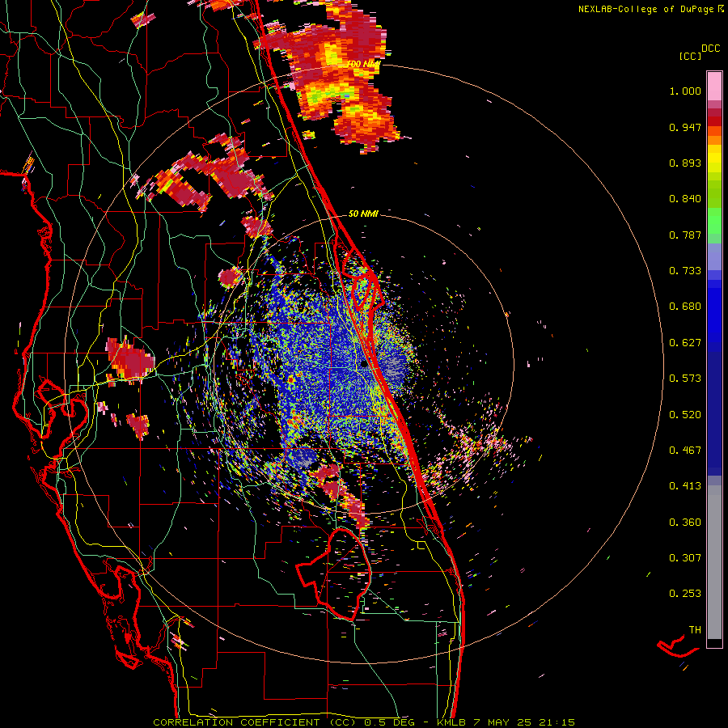The image size is (728, 728).
Task: Select the 0.733 scale value
Action: click(x=685, y=271)
